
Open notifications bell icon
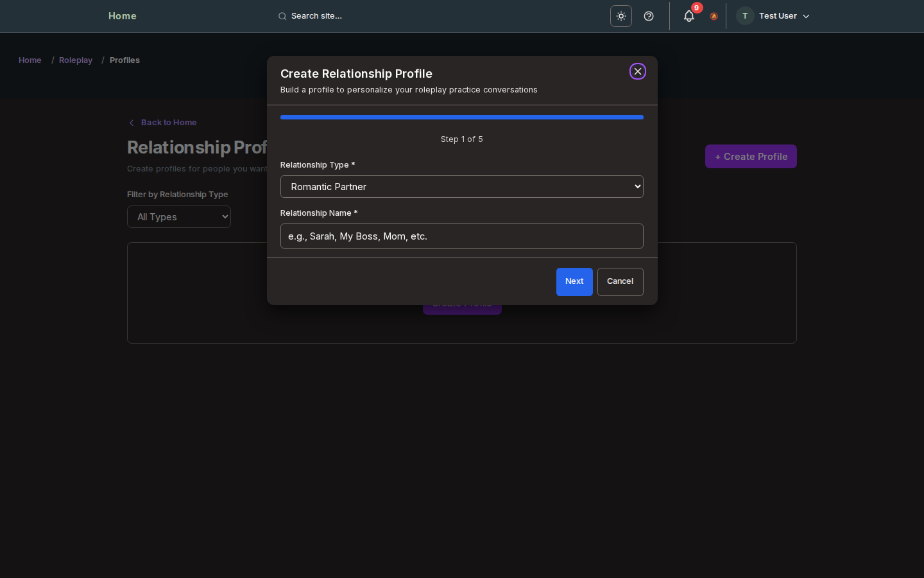tap(689, 17)
